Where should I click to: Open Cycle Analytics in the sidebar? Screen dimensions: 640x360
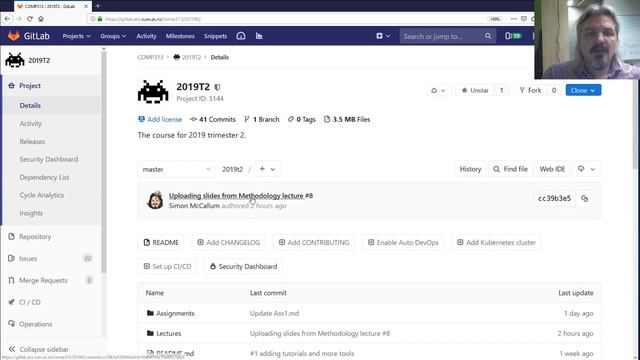[42, 195]
